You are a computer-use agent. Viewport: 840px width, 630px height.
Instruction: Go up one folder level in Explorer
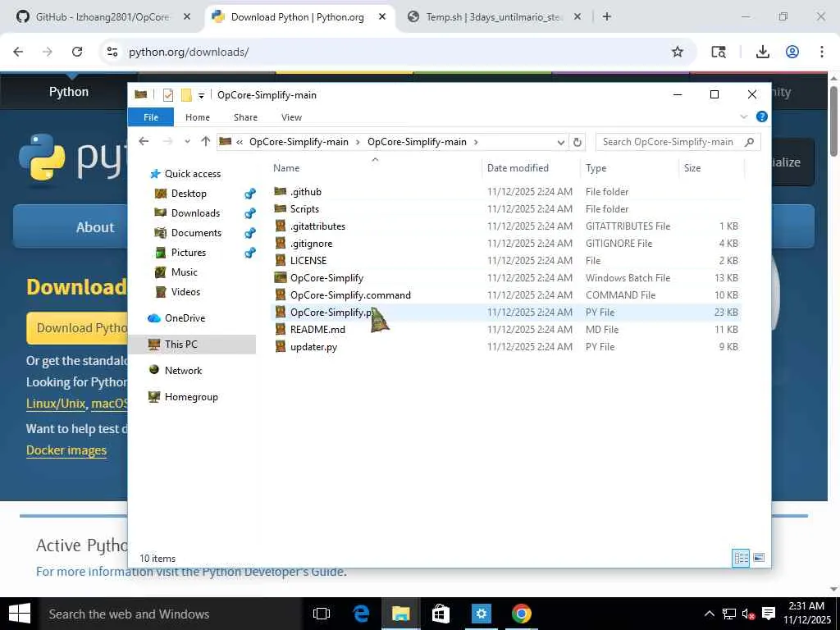pos(206,141)
